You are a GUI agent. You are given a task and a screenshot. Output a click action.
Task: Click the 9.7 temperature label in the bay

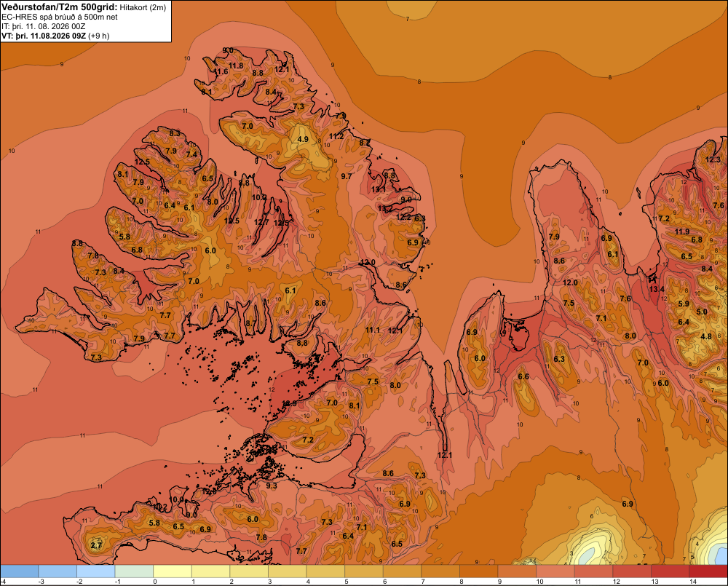(347, 176)
